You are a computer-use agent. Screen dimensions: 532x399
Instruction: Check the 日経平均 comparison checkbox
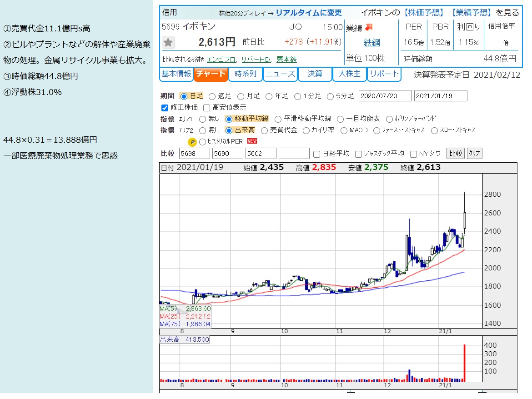(316, 154)
